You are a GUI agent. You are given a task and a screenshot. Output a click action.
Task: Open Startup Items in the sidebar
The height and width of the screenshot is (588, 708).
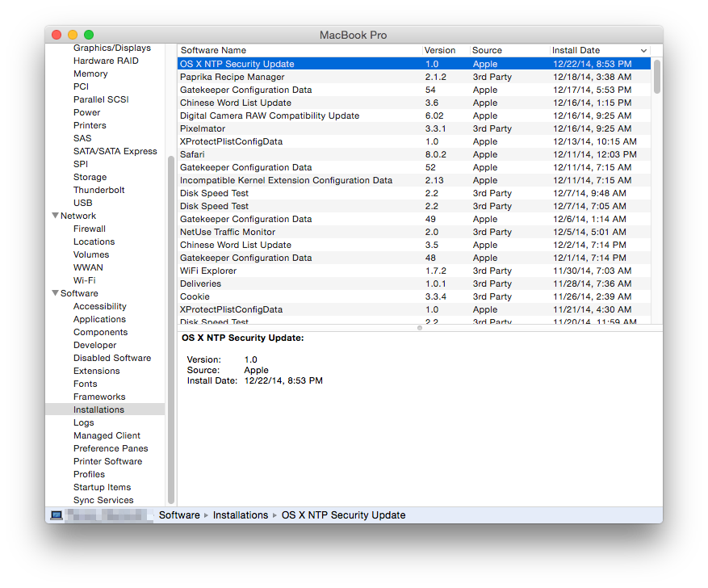point(102,487)
